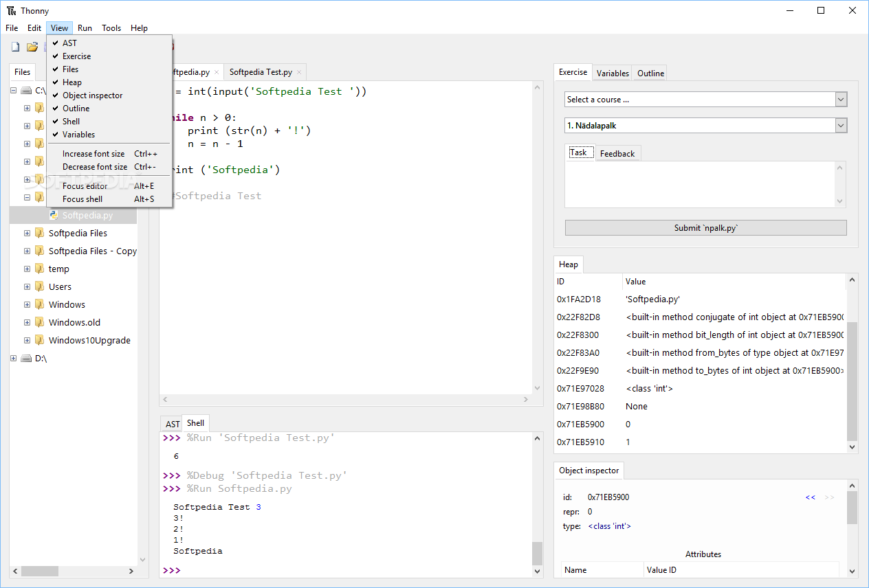Click the New file toolbar icon

coord(15,47)
